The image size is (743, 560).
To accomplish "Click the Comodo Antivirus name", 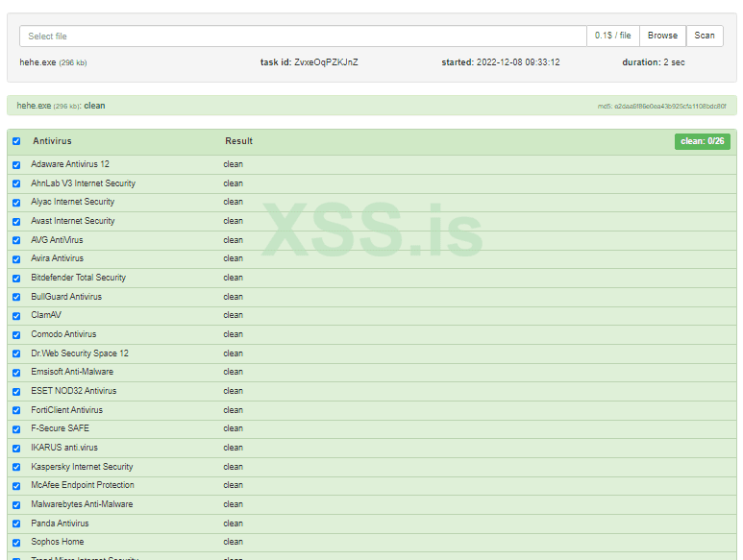I will coord(63,334).
